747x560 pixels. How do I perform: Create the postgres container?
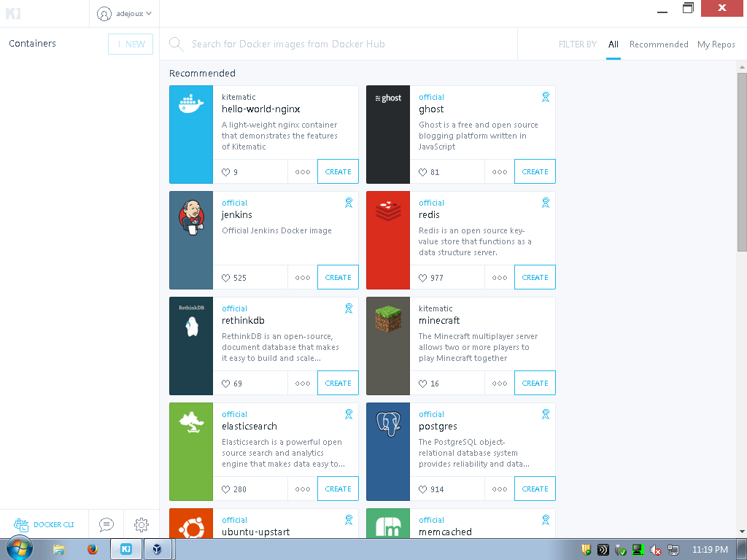click(535, 489)
